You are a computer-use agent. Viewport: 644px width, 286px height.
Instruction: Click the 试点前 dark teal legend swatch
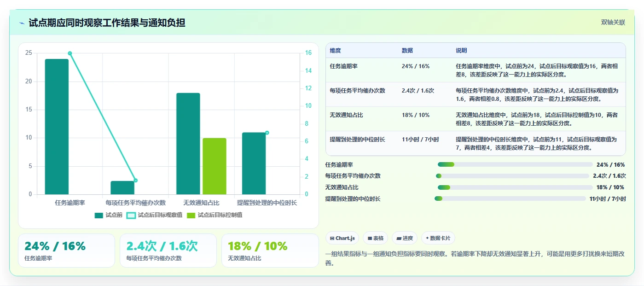pyautogui.click(x=99, y=215)
